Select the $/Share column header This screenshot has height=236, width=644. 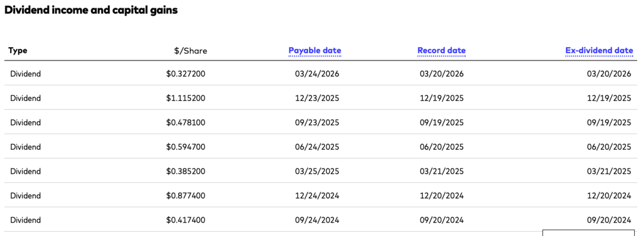pos(191,51)
